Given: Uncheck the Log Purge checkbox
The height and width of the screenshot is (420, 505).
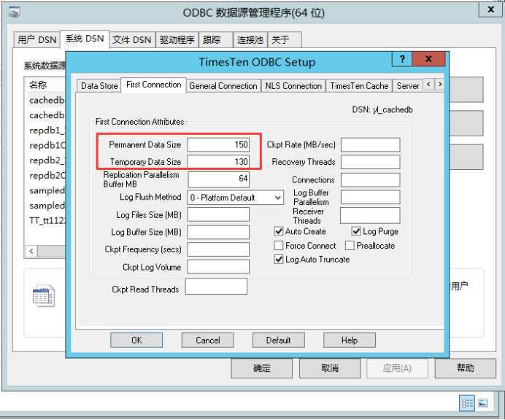Looking at the screenshot, I should [x=355, y=231].
